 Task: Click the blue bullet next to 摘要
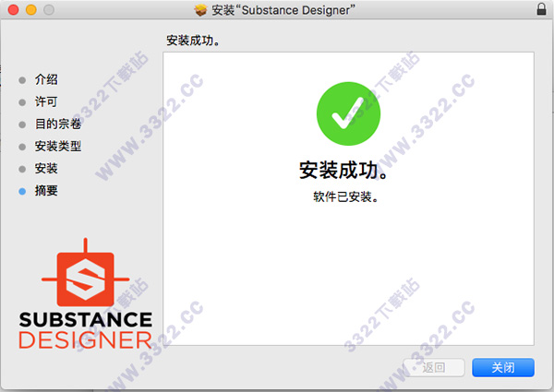tap(22, 191)
